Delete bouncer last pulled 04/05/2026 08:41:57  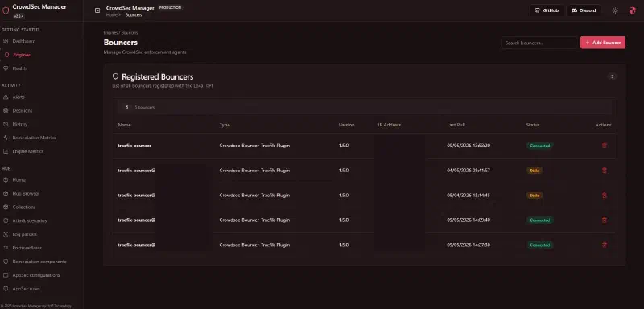605,171
